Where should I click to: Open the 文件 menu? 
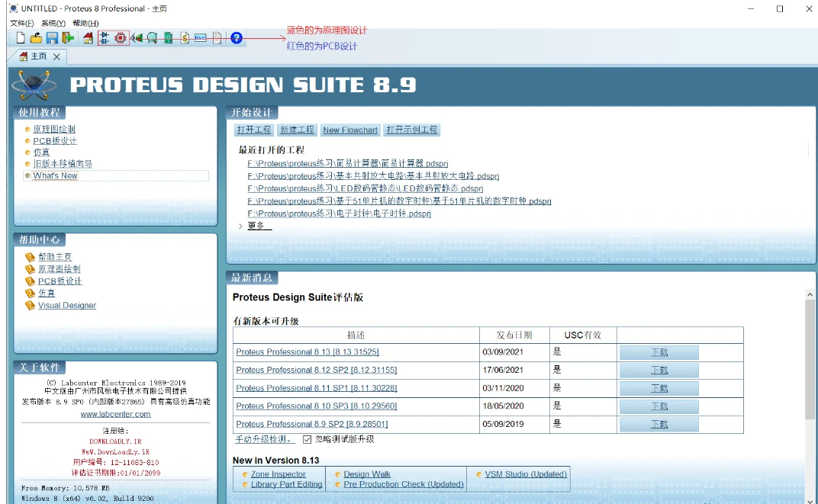pyautogui.click(x=22, y=23)
